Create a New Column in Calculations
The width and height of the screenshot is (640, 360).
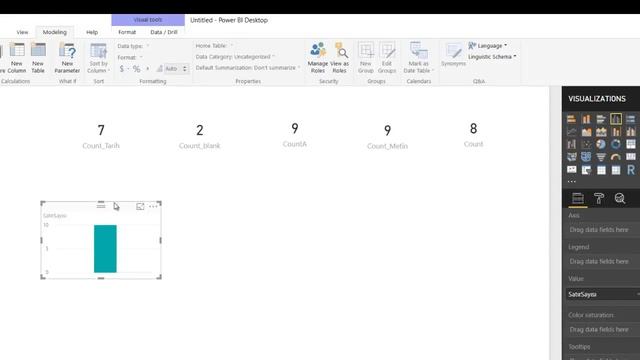pyautogui.click(x=17, y=58)
